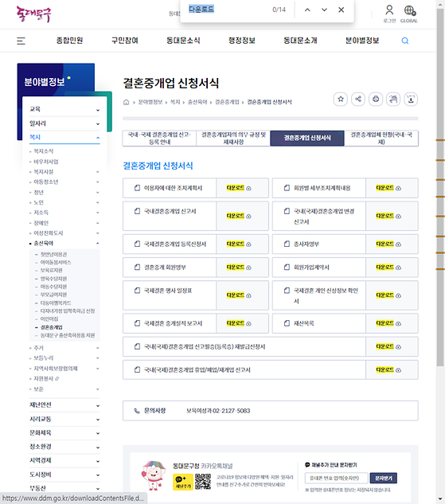Click the phone icon beside 문의사항
This screenshot has width=445, height=504.
click(x=137, y=411)
